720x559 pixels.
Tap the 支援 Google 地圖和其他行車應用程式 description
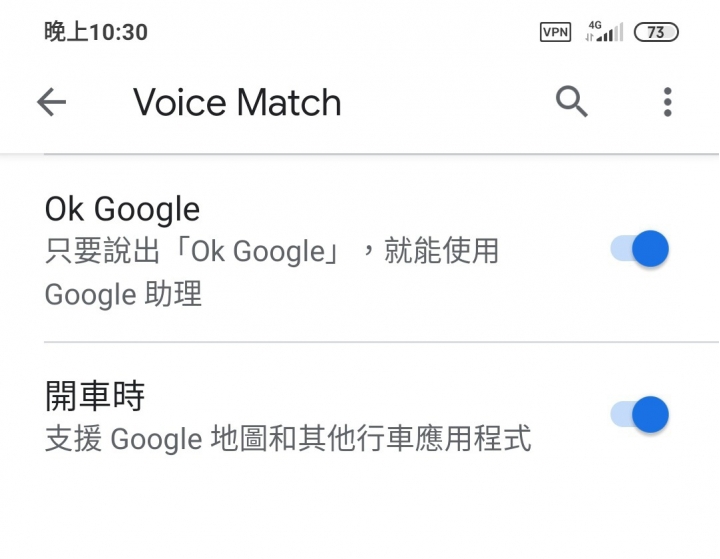[x=288, y=439]
